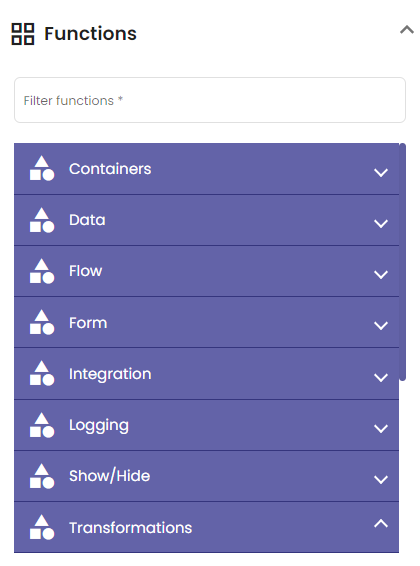This screenshot has width=420, height=566.
Task: Focus the Filter functions input field
Action: (210, 100)
